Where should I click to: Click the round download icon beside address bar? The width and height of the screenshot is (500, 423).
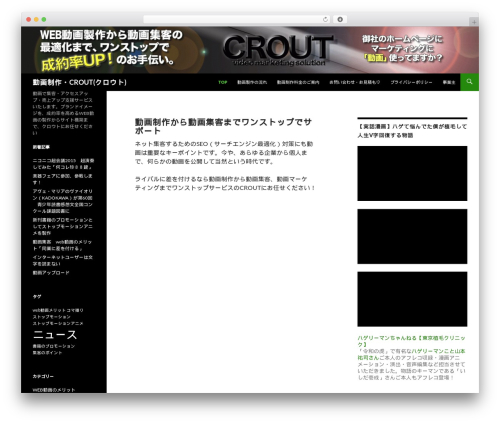pos(340,19)
